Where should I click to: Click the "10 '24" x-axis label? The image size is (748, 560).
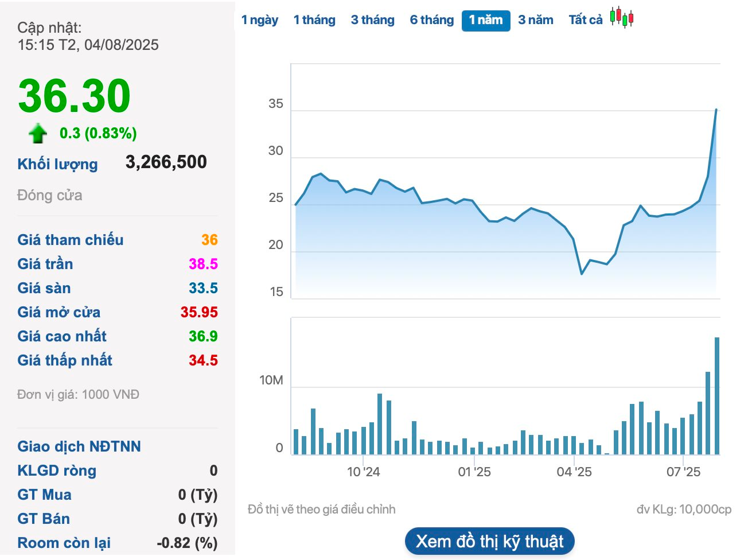point(363,472)
